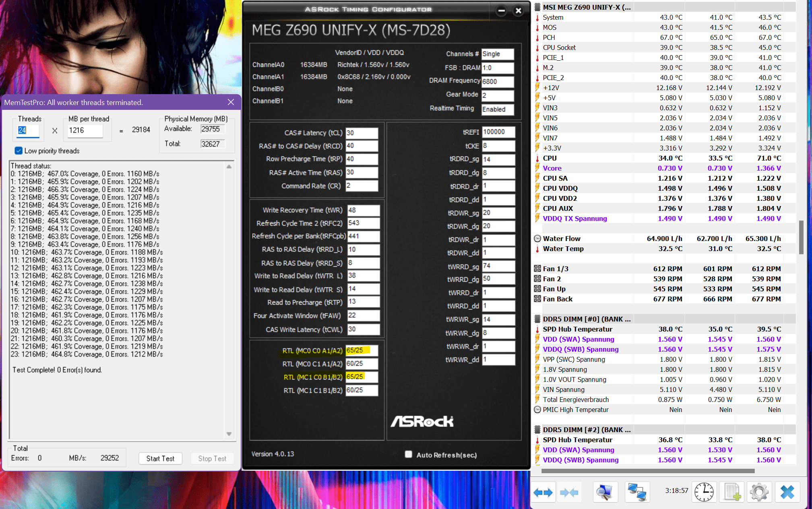Image resolution: width=812 pixels, height=509 pixels.
Task: Click the CAS# Latency (tCL) value field
Action: click(x=362, y=133)
